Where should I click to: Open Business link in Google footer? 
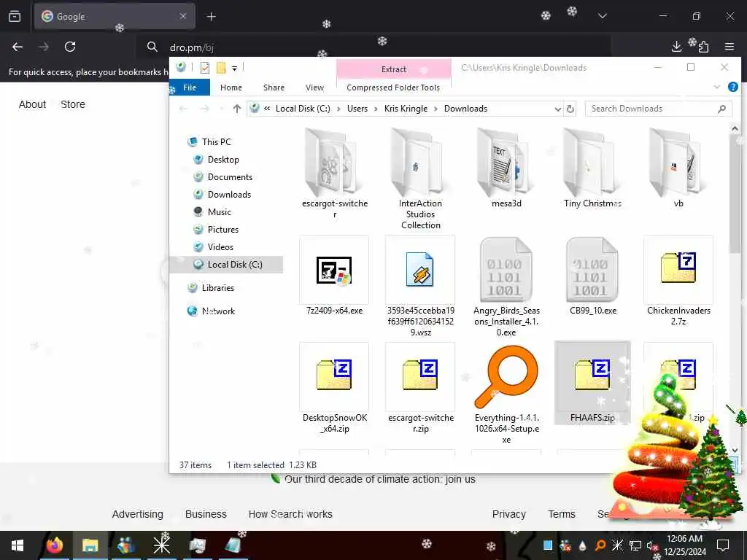206,514
